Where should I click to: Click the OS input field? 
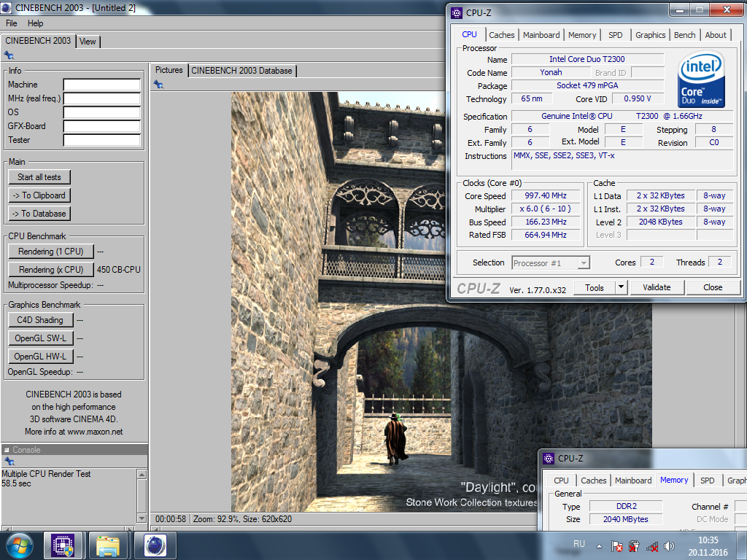click(x=102, y=112)
